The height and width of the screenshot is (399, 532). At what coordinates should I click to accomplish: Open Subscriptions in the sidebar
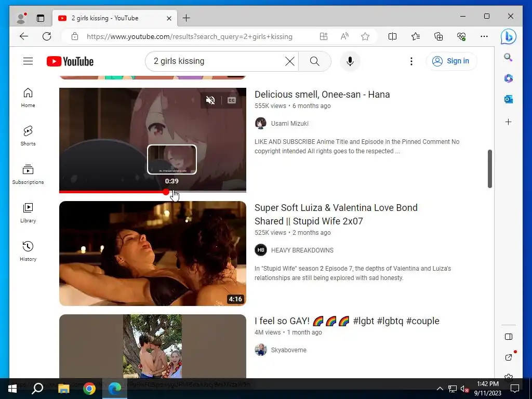click(28, 175)
